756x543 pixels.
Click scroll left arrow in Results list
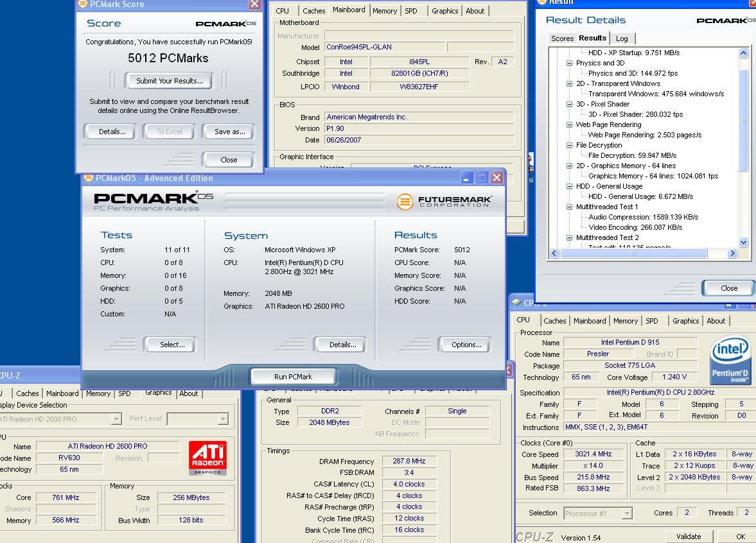pos(554,254)
